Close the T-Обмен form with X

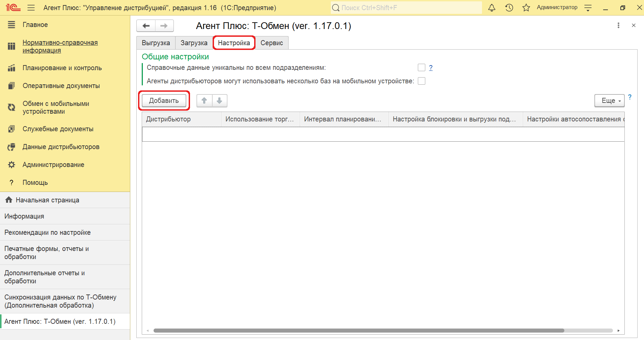point(634,25)
